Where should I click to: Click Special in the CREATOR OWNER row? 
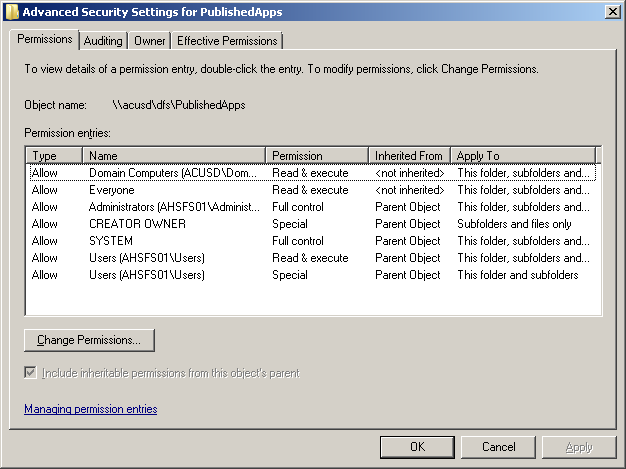pyautogui.click(x=290, y=224)
